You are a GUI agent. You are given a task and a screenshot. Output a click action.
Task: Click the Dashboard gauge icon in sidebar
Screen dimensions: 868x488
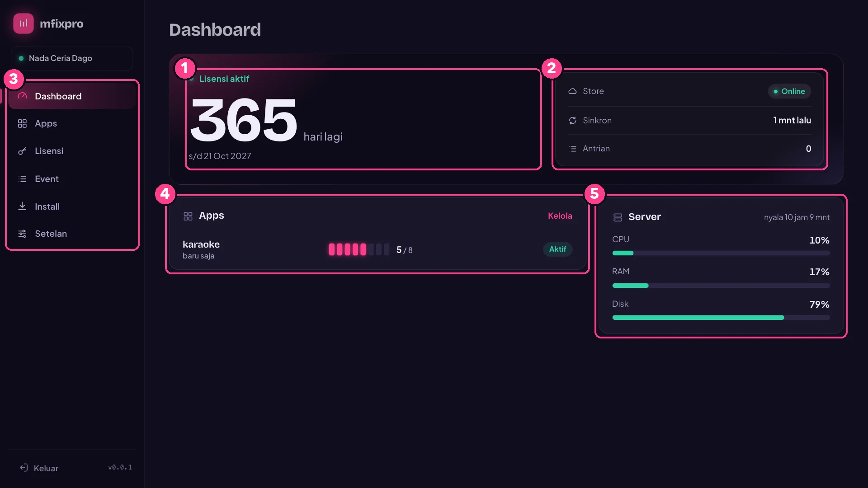(22, 96)
